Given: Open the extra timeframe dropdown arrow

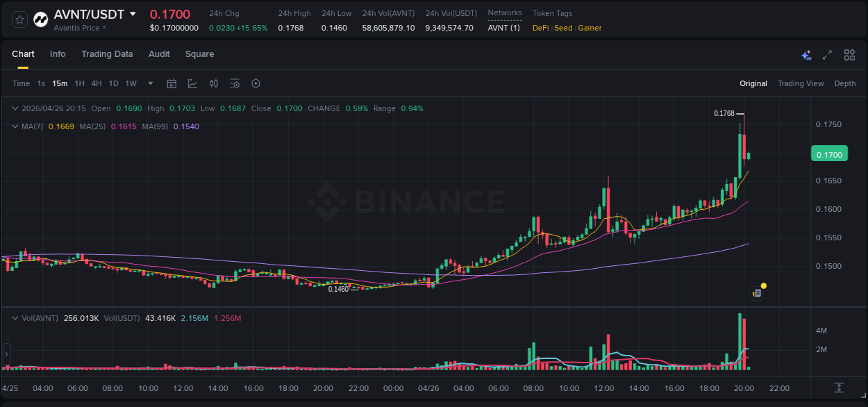Looking at the screenshot, I should click(x=149, y=83).
